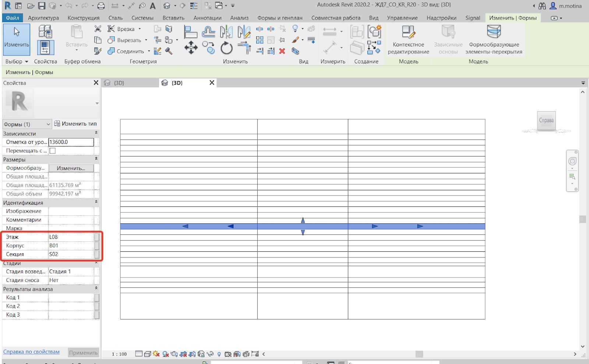The height and width of the screenshot is (364, 589).
Task: Switch to the Архитектура ribbon tab
Action: coord(43,18)
